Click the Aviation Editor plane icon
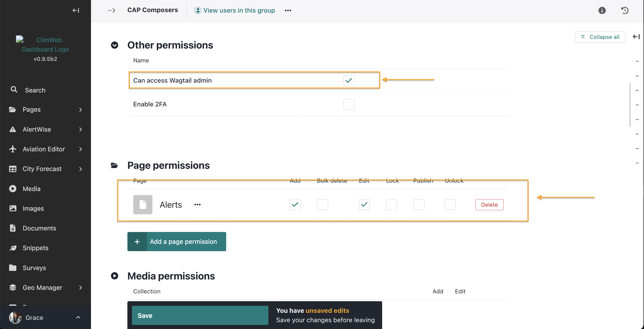 pos(13,149)
